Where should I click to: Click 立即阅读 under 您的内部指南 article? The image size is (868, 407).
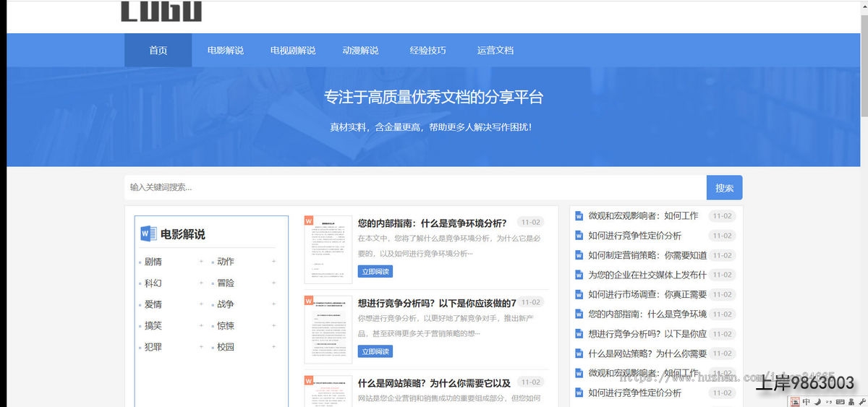point(375,272)
